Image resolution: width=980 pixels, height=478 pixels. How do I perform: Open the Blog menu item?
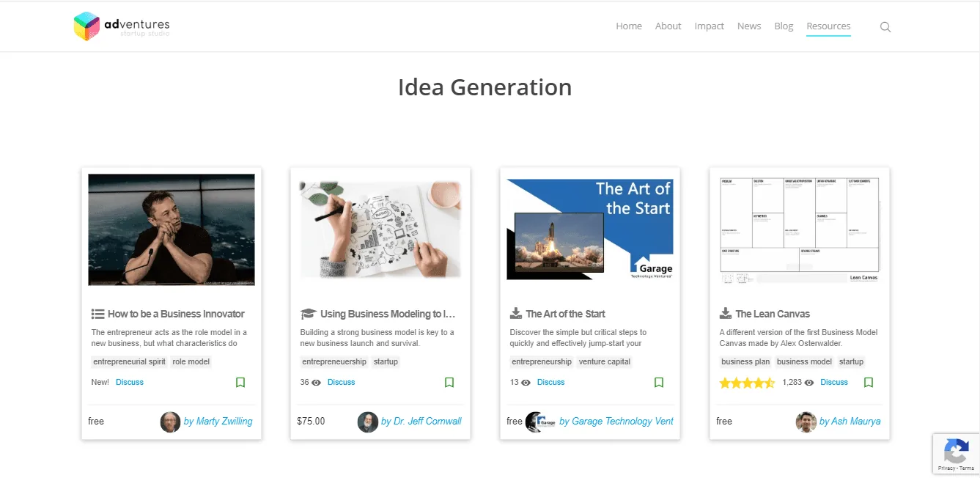click(x=784, y=26)
